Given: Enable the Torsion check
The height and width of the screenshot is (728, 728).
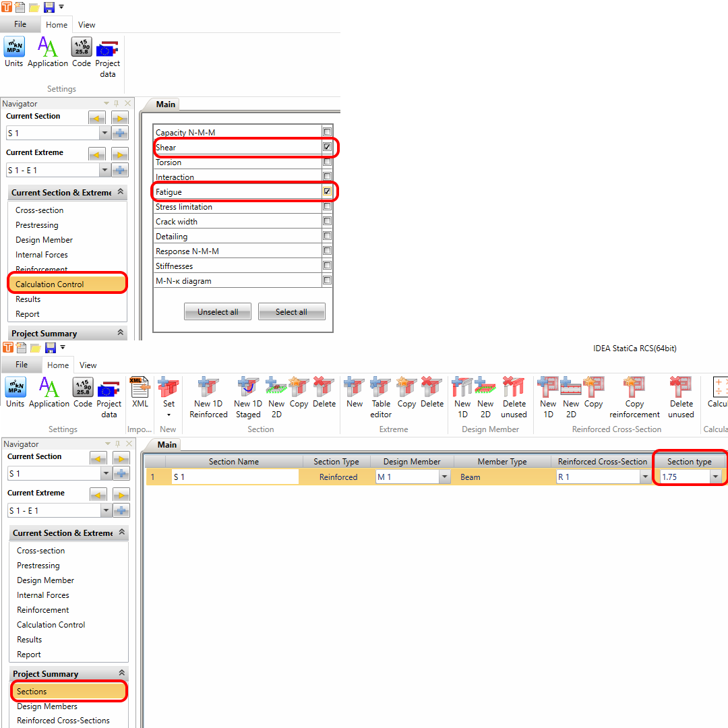Looking at the screenshot, I should 327,162.
